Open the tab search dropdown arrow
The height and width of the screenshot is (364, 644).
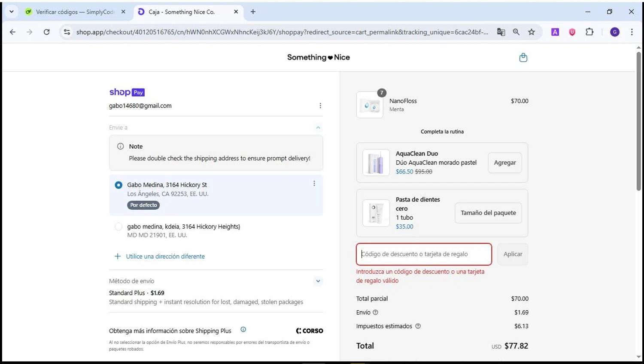(12, 12)
